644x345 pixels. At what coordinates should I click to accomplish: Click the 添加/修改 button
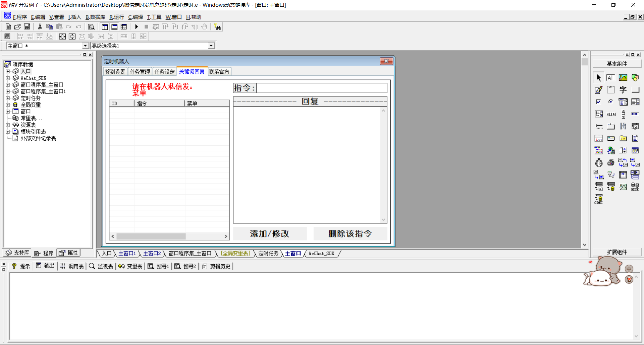click(x=270, y=233)
